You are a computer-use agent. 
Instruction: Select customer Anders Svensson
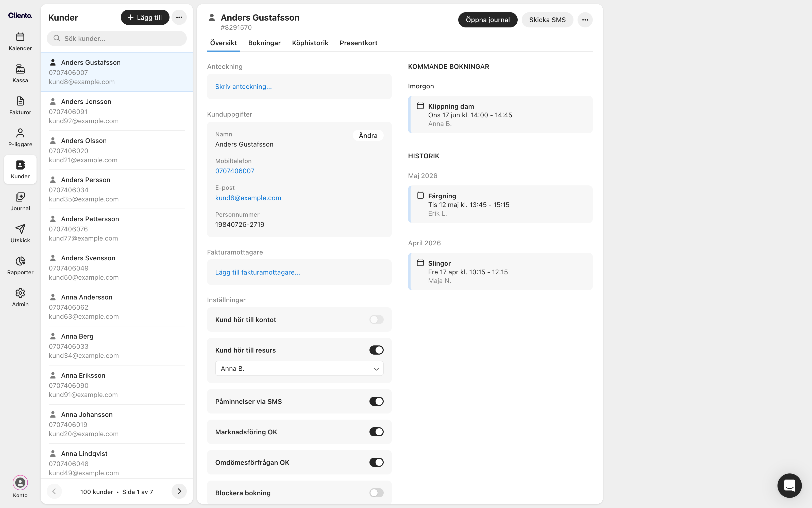[117, 267]
